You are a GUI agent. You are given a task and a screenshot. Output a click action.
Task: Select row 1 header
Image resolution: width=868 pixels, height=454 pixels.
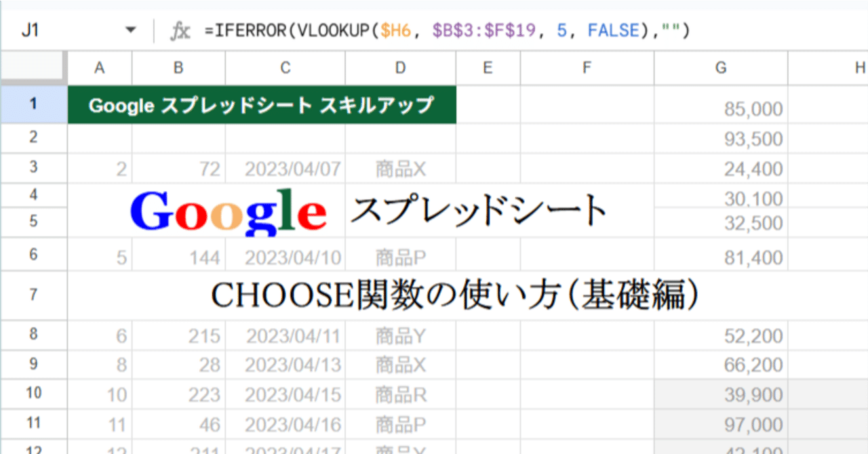click(34, 105)
